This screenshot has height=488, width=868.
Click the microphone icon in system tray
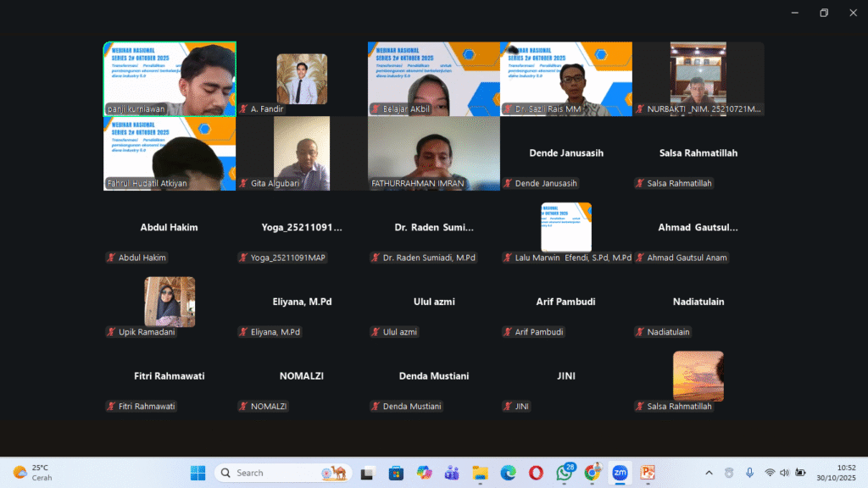pyautogui.click(x=749, y=473)
